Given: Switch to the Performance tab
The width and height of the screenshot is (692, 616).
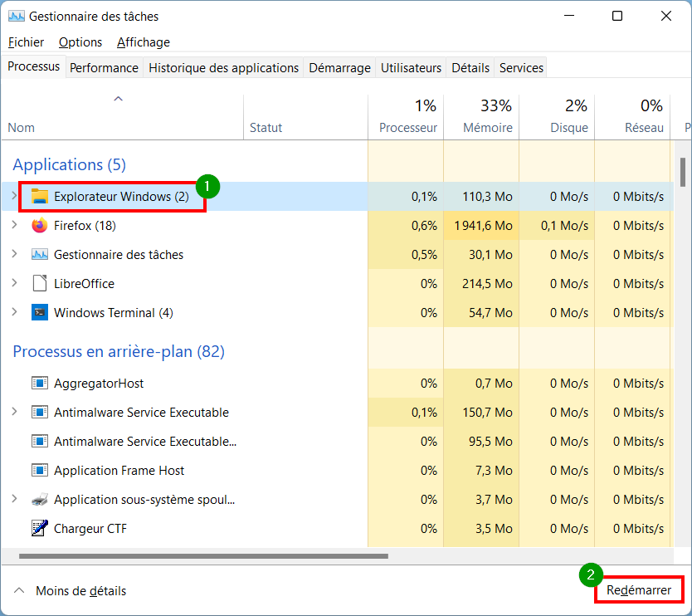Looking at the screenshot, I should tap(105, 67).
